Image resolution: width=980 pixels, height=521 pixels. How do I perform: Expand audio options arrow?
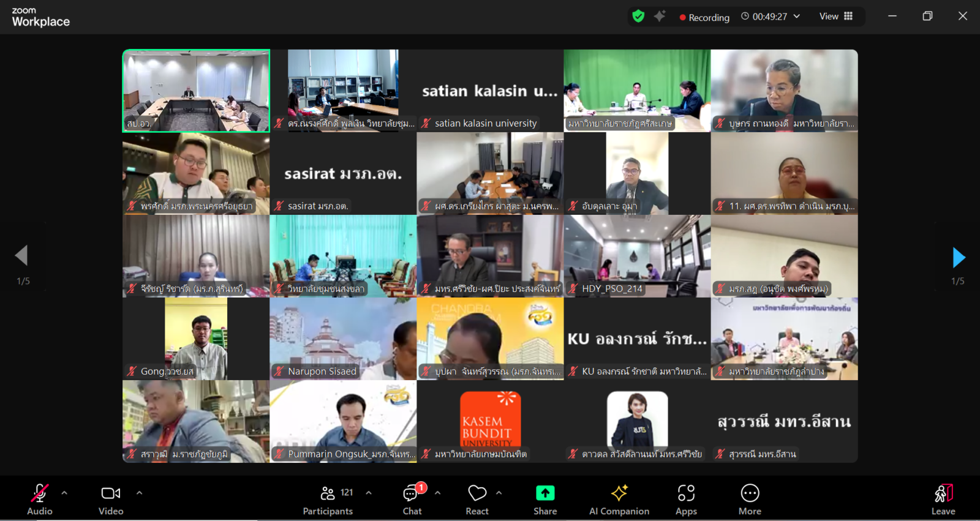pyautogui.click(x=64, y=493)
